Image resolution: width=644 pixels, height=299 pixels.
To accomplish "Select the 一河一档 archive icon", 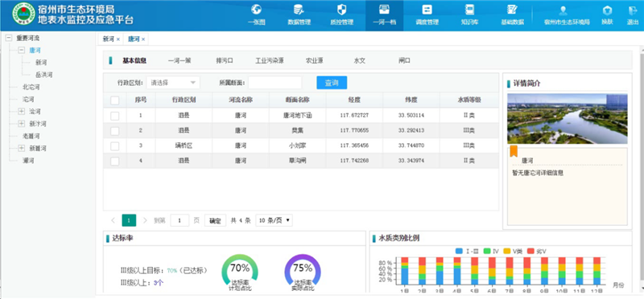I will click(384, 10).
